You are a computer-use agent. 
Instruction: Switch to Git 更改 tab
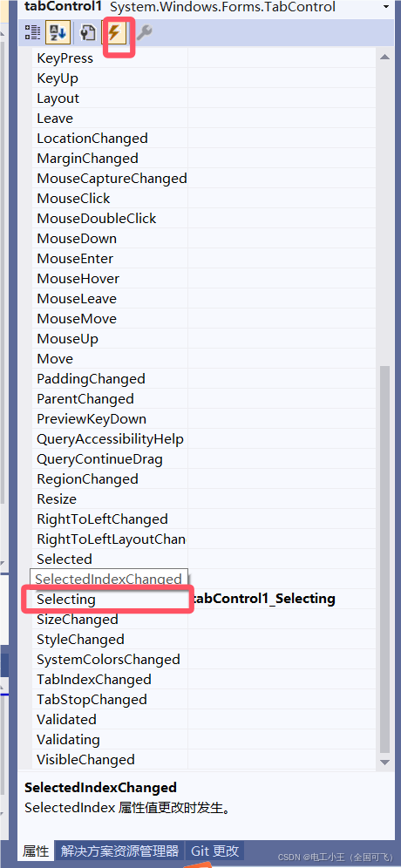coord(215,851)
